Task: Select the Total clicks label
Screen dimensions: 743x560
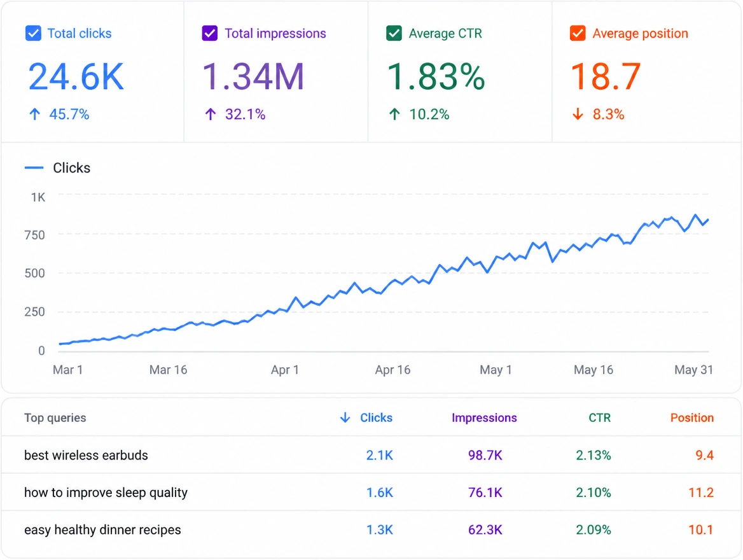Action: point(80,33)
